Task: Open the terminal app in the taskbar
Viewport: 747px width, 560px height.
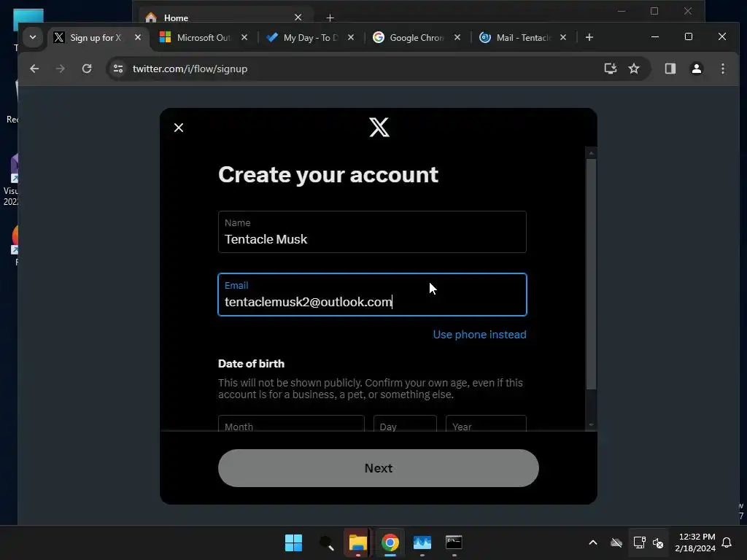Action: click(x=454, y=542)
